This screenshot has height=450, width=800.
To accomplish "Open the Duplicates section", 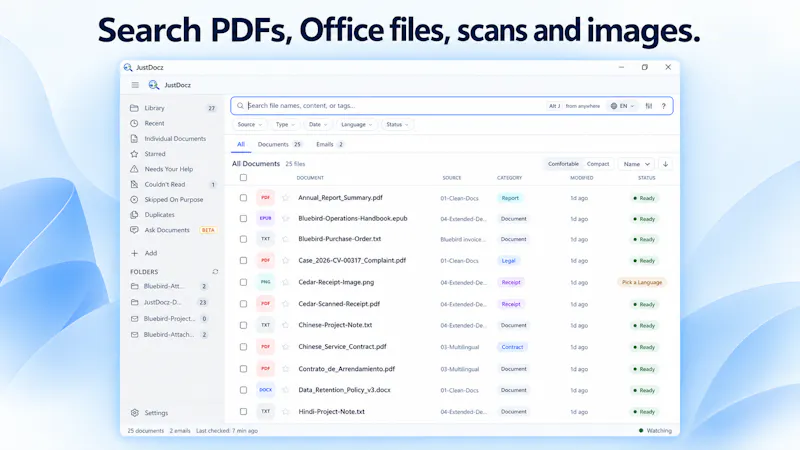I will [173, 215].
